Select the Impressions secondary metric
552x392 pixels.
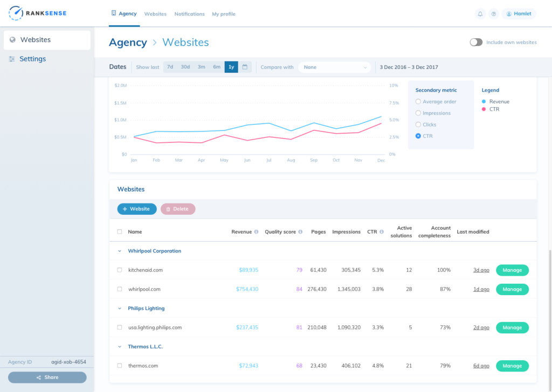(418, 113)
